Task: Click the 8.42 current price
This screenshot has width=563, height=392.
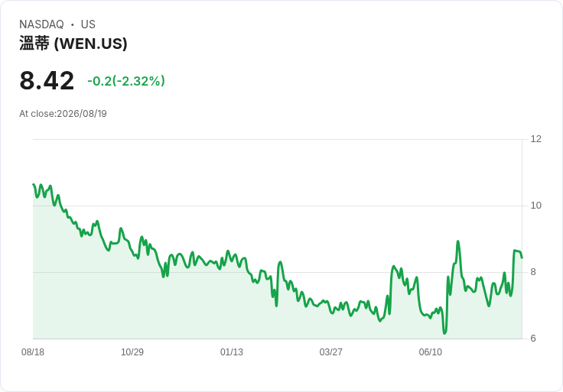Action: (x=47, y=81)
